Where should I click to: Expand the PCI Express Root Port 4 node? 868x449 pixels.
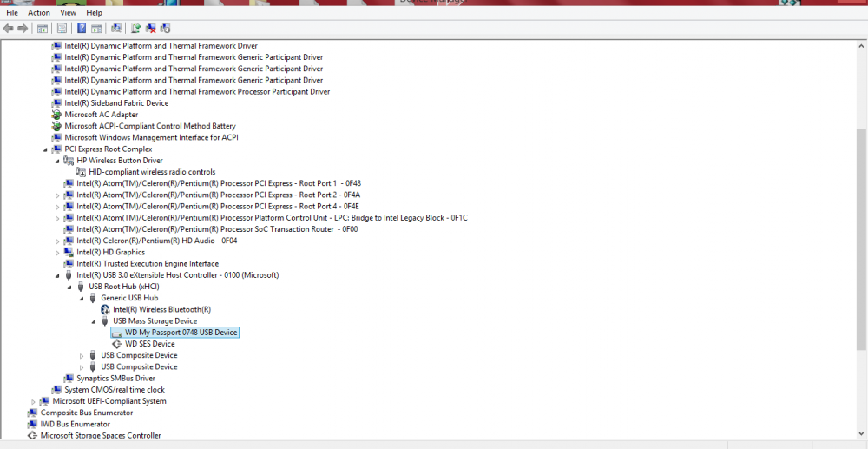[57, 207]
